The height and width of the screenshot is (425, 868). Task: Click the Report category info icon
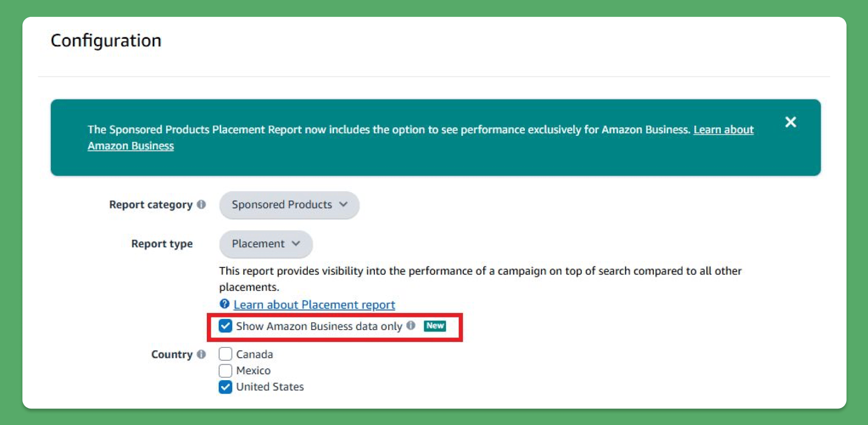pyautogui.click(x=201, y=205)
